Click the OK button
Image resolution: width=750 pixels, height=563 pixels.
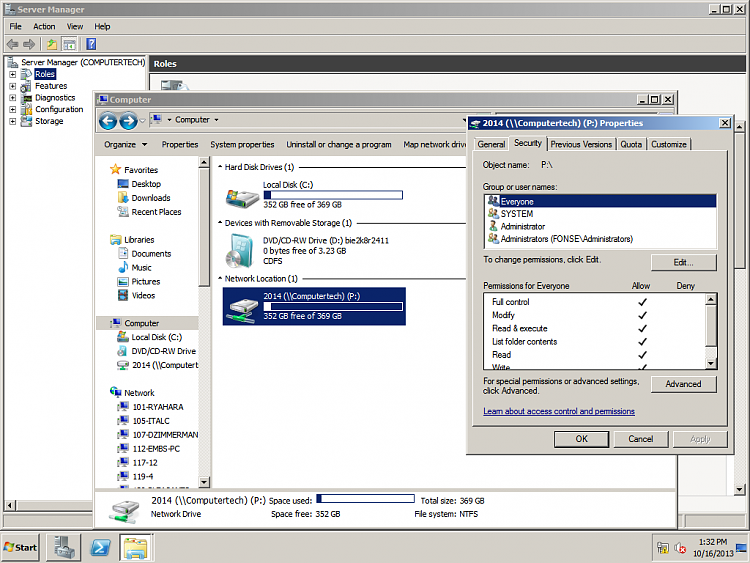(x=582, y=439)
